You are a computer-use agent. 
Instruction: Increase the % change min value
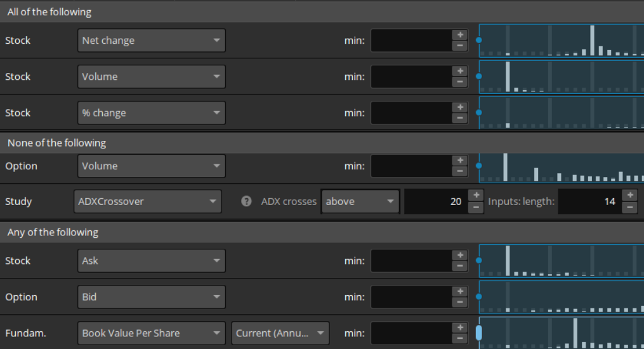click(x=460, y=107)
